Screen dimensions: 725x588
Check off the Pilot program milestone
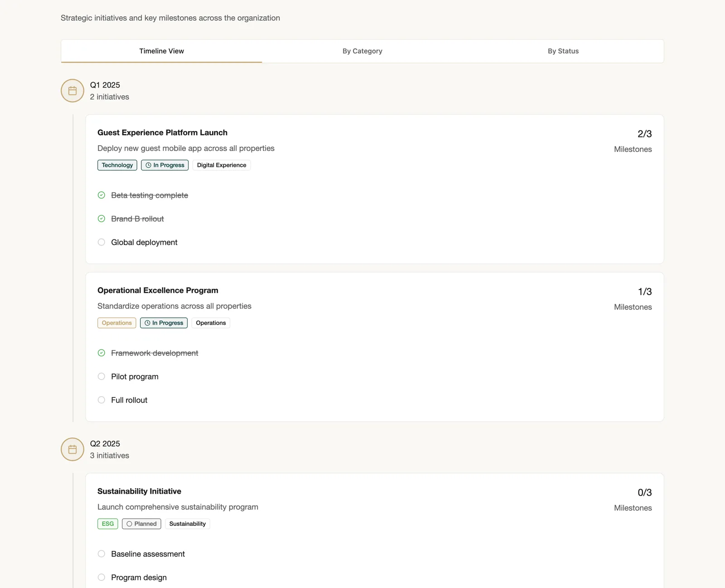101,376
